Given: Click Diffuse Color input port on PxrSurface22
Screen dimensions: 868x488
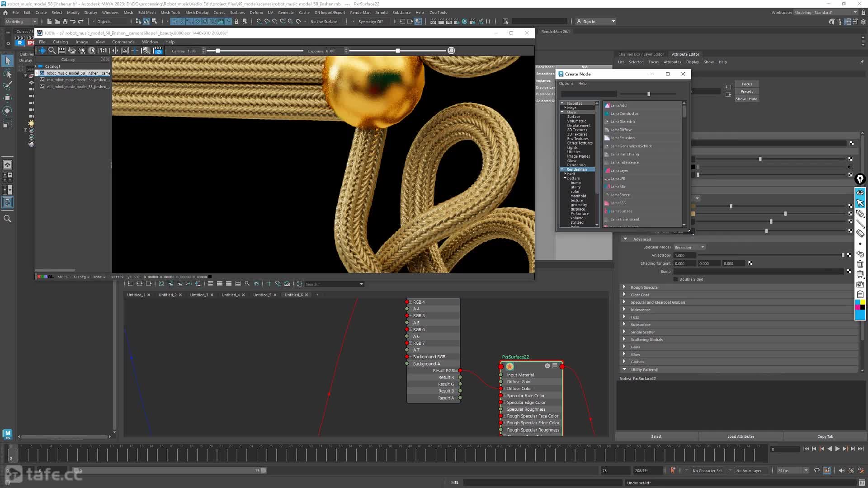Looking at the screenshot, I should [501, 389].
